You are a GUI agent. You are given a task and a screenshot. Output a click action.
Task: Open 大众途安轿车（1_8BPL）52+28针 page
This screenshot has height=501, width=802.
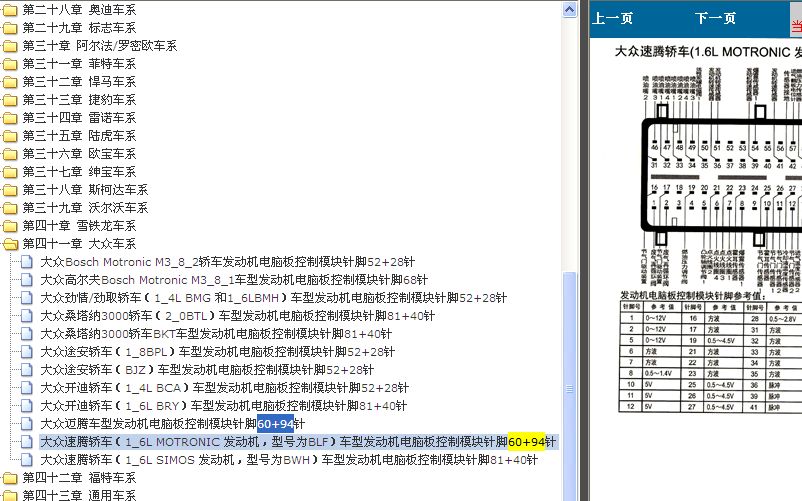click(x=217, y=352)
